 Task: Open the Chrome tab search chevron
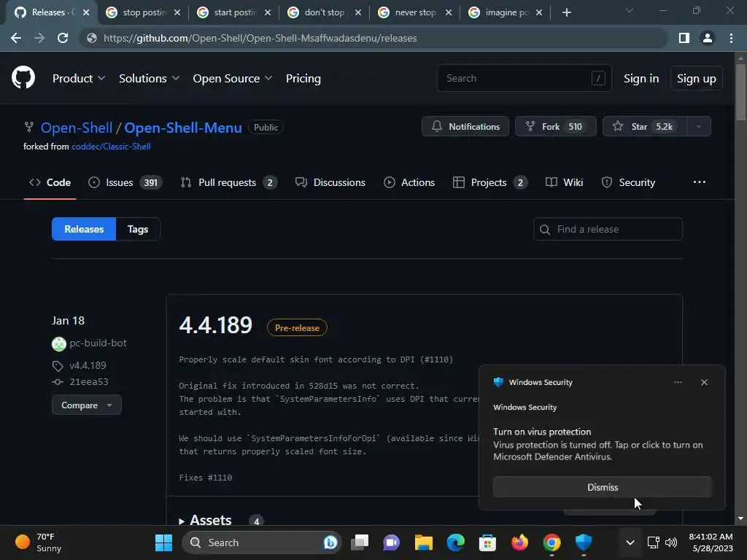(630, 11)
